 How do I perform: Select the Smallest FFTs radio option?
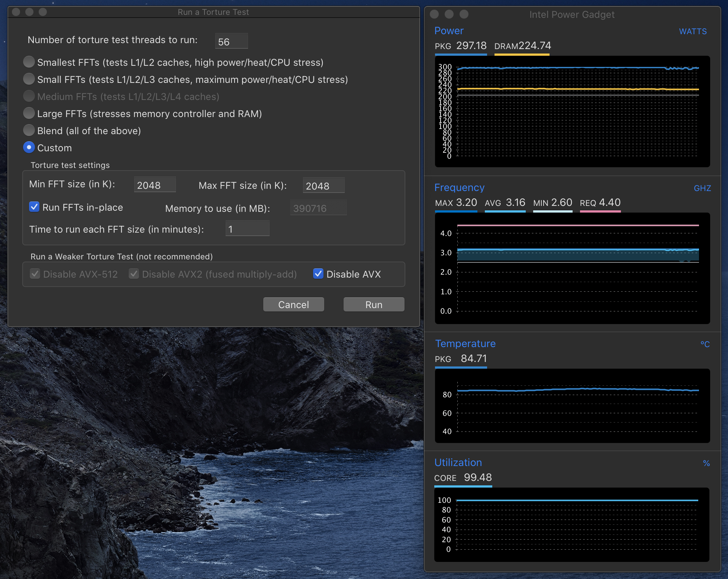point(29,62)
